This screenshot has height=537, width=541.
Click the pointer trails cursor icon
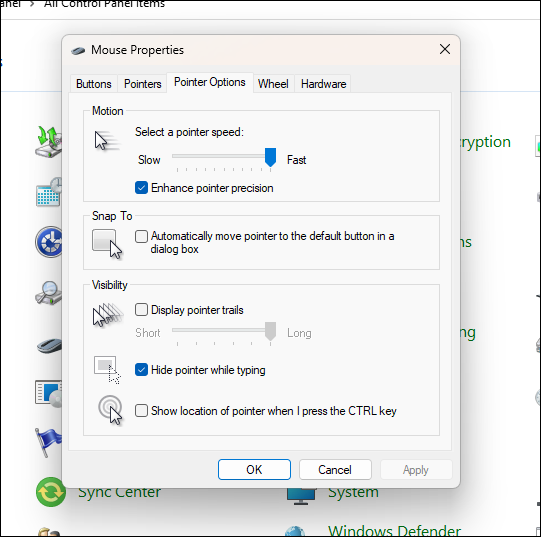[108, 314]
